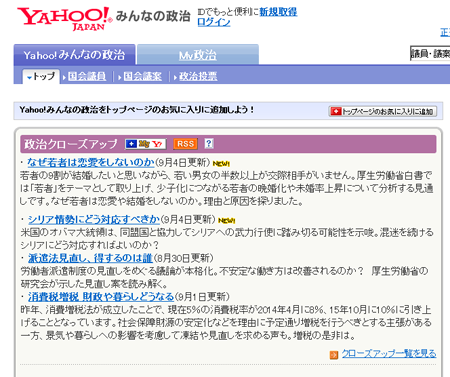This screenshot has width=450, height=377.
Task: Click the orange arrow icon beside クローズアップ一覧を見る
Action: coord(334,355)
